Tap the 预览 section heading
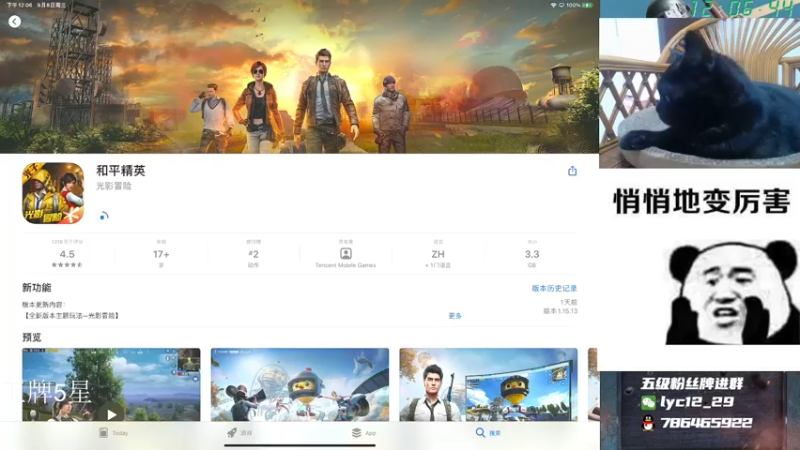Screen dimensions: 800x450 (x=32, y=337)
